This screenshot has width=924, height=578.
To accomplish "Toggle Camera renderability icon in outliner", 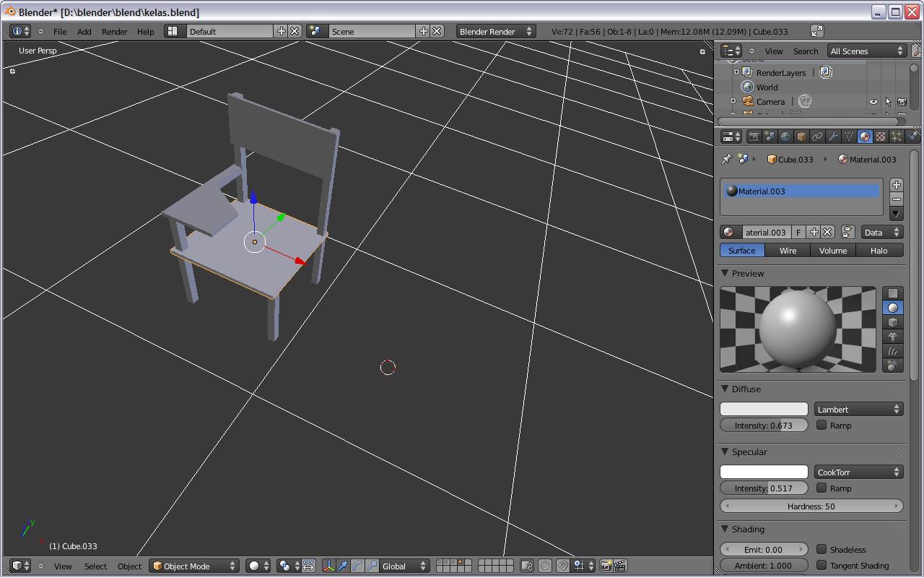I will 902,102.
